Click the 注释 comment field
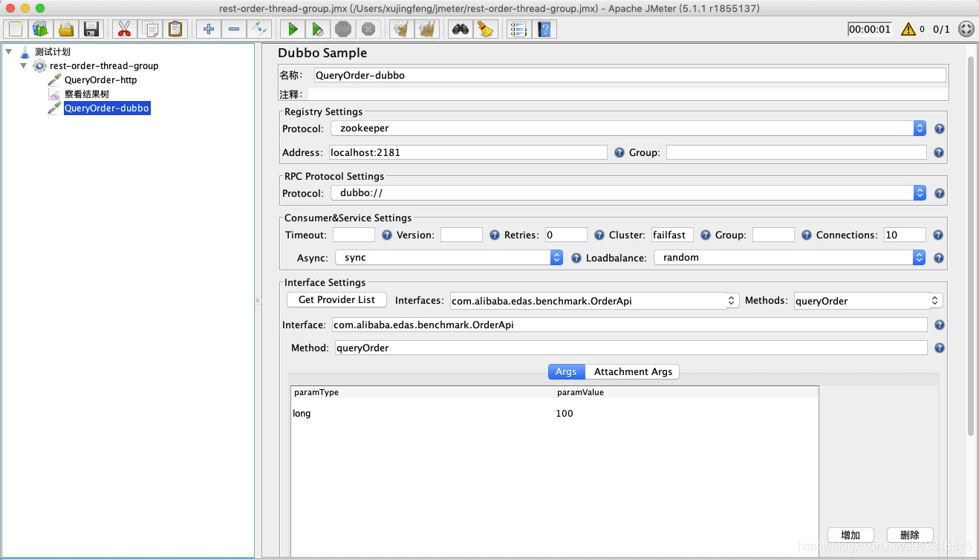 coord(628,94)
